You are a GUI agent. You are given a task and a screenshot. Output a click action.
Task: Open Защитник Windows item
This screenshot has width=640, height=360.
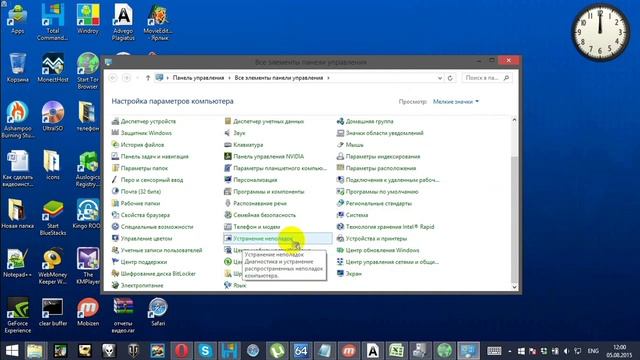pos(142,133)
